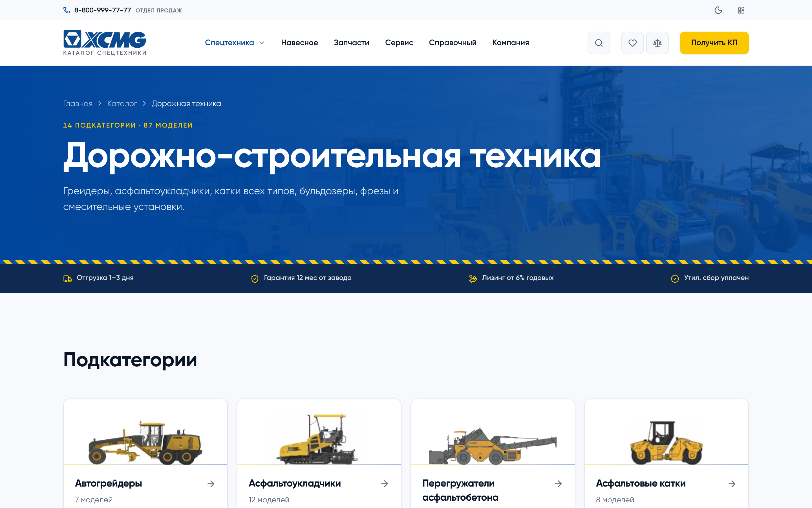Open comparison with the scales icon

click(x=657, y=43)
